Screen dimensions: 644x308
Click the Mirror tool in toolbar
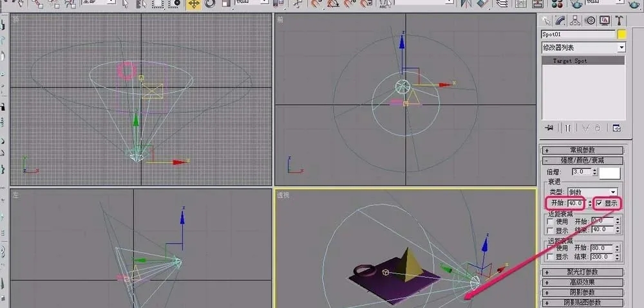coord(466,4)
